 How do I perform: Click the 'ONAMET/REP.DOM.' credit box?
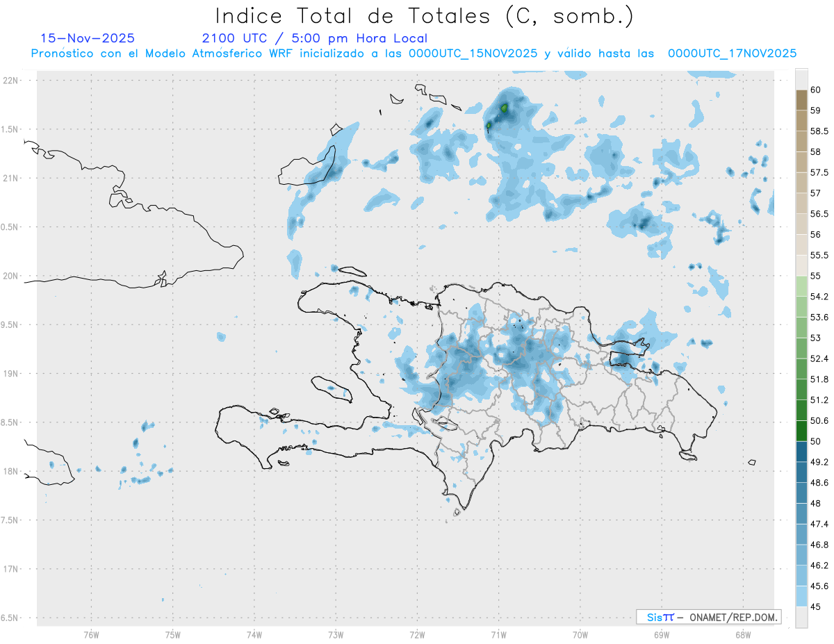click(x=708, y=617)
